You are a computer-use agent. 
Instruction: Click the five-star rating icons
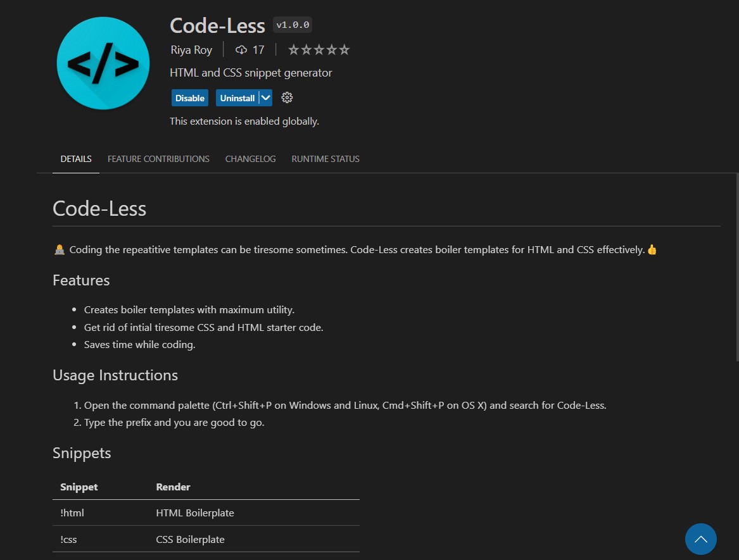click(x=319, y=49)
